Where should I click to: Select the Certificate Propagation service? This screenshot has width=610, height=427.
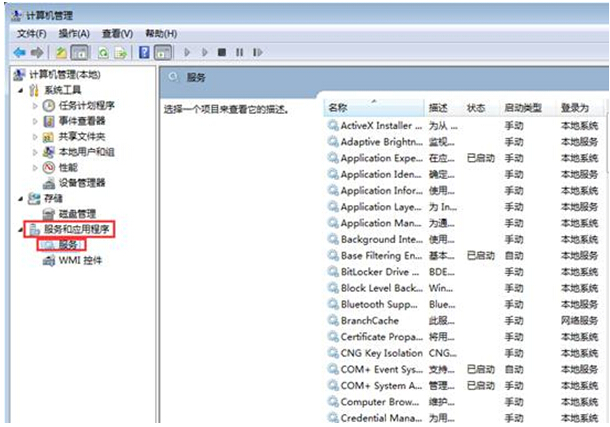pyautogui.click(x=463, y=337)
